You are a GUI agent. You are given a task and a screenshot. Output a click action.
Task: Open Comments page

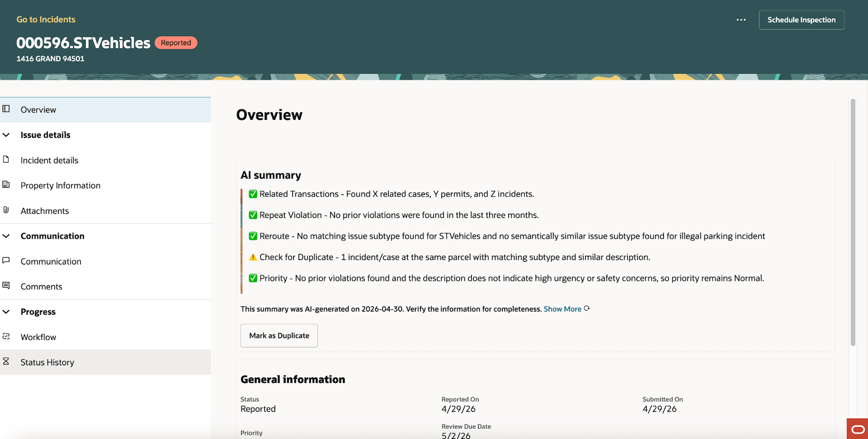(105, 287)
